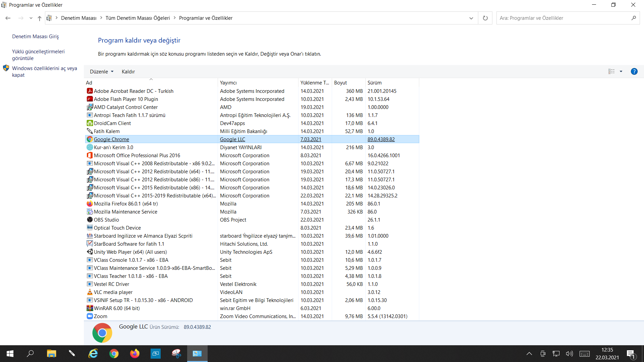Launch File Explorer from taskbar

[51, 354]
